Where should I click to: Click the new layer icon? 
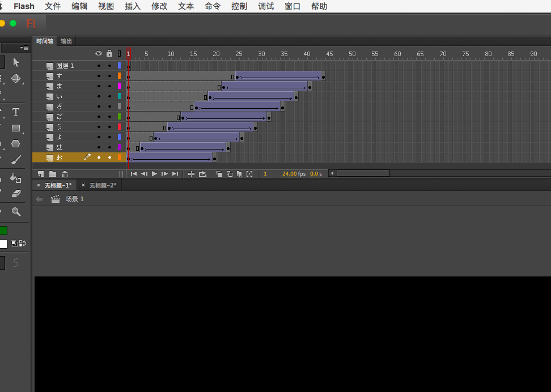click(41, 174)
